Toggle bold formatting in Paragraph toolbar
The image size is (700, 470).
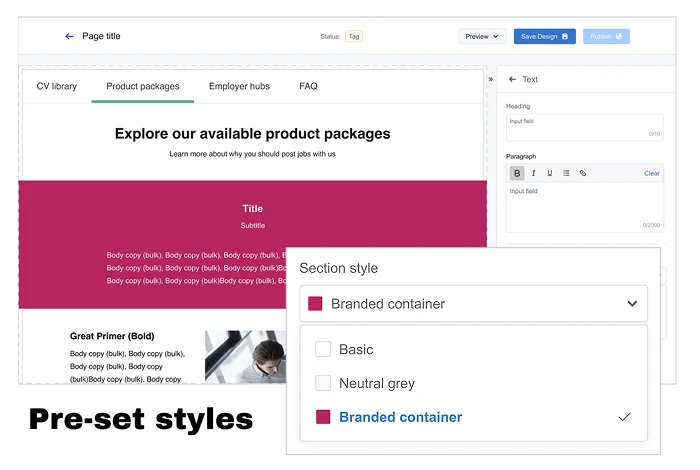pos(517,173)
